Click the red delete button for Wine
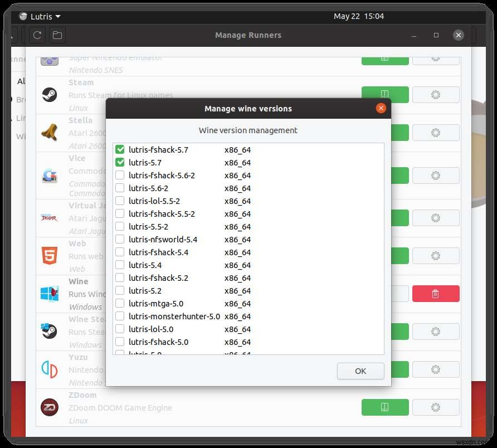 (436, 294)
